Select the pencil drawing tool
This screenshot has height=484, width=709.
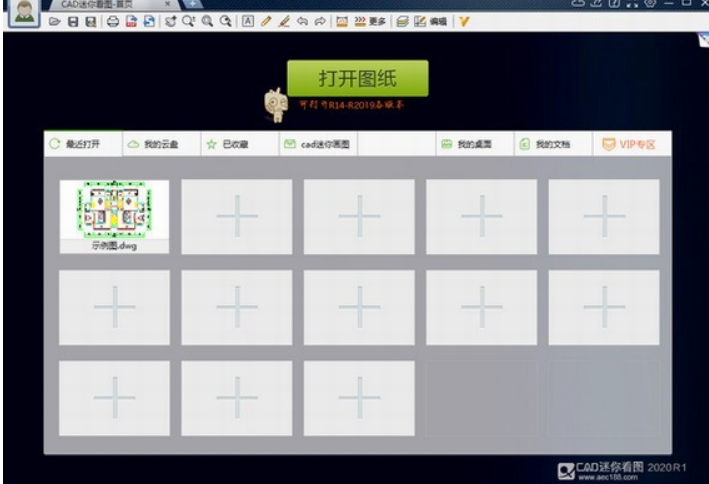pyautogui.click(x=265, y=21)
